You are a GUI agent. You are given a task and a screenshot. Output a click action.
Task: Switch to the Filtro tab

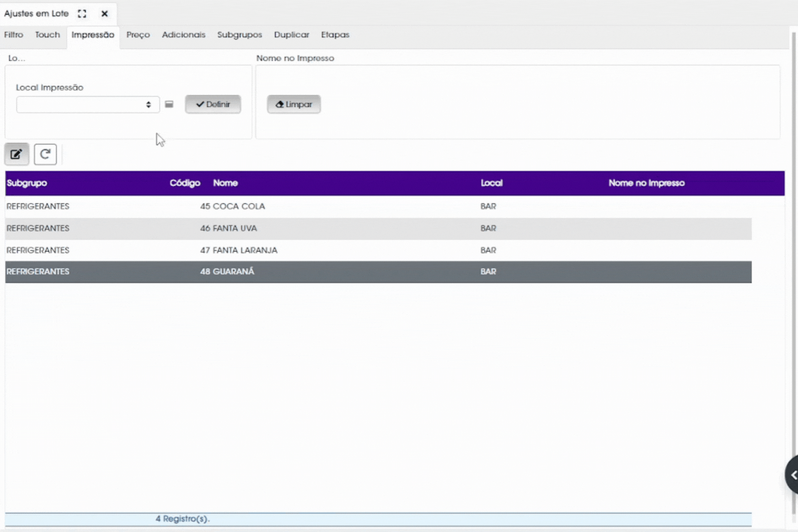14,35
